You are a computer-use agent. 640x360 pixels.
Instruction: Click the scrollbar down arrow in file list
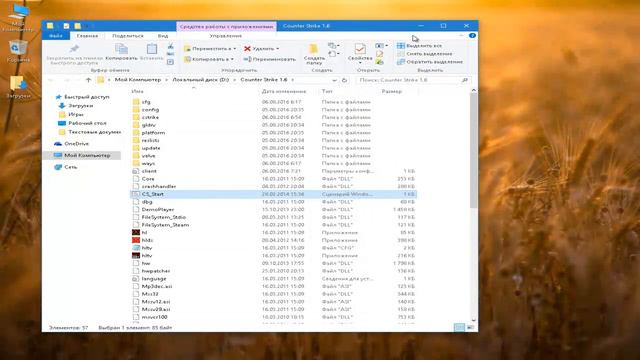(473, 320)
